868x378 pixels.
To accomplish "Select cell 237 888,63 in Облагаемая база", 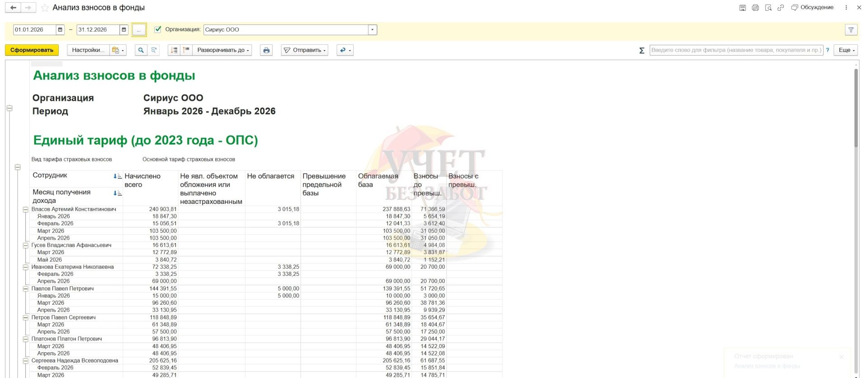I will click(x=384, y=209).
